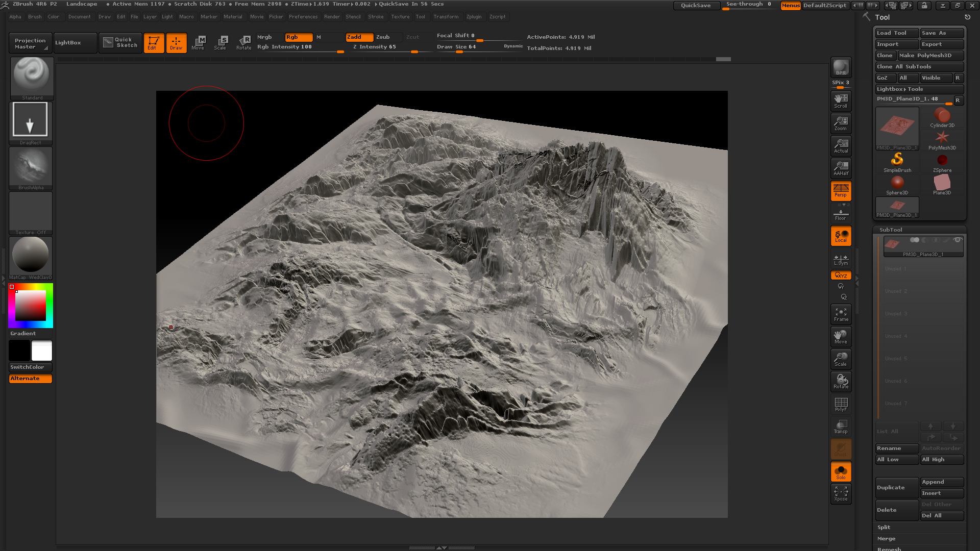Open the Zplugin menu
980x551 pixels.
(474, 16)
